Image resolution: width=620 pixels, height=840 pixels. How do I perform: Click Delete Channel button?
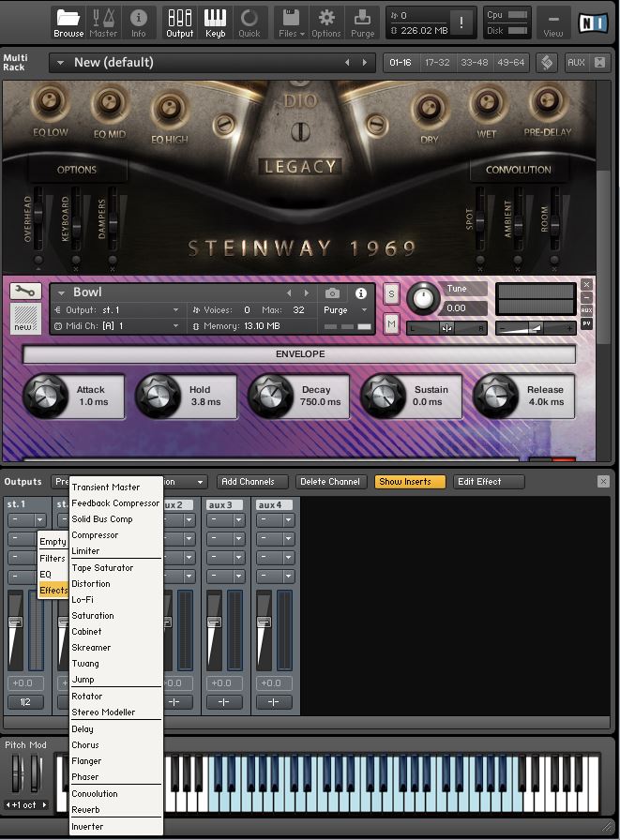click(x=330, y=482)
